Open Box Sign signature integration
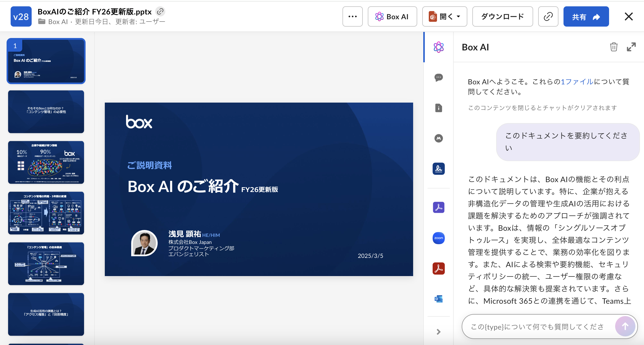This screenshot has height=345, width=644. (x=438, y=169)
